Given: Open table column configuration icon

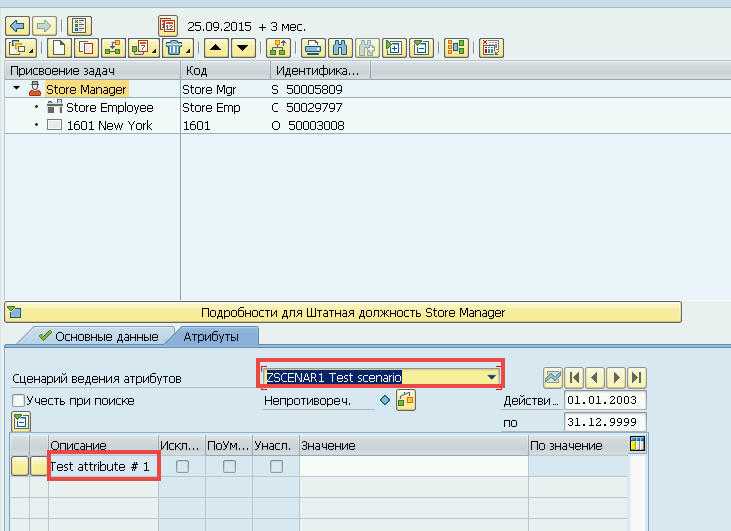Looking at the screenshot, I should tap(637, 444).
